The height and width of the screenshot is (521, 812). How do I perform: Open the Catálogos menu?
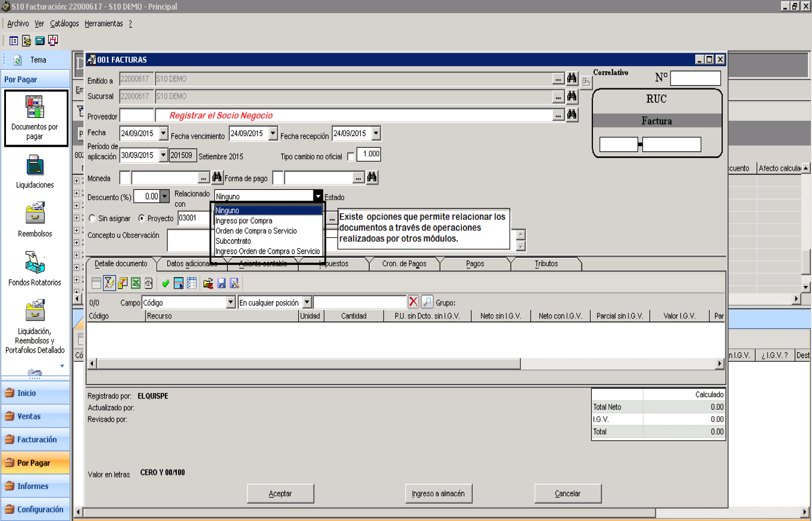64,23
